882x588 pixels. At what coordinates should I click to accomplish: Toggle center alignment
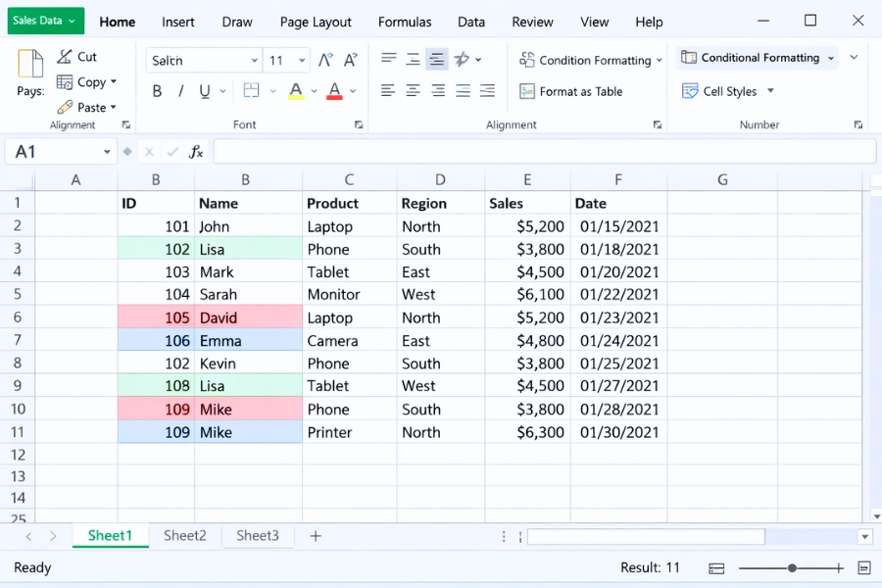[x=413, y=90]
